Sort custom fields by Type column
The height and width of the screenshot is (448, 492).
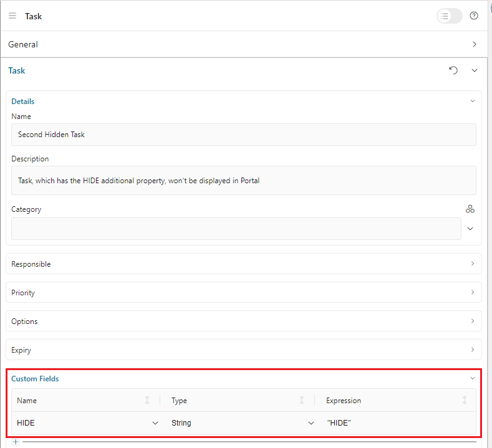click(302, 401)
